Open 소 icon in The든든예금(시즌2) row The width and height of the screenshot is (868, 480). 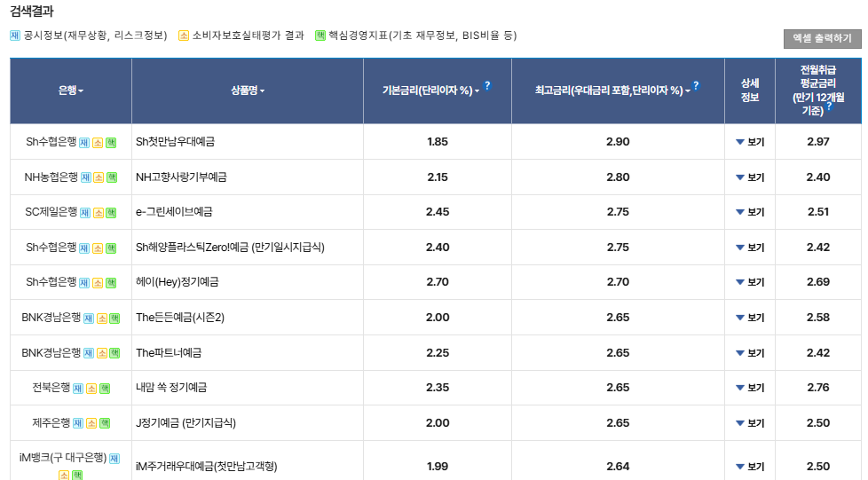coord(102,319)
